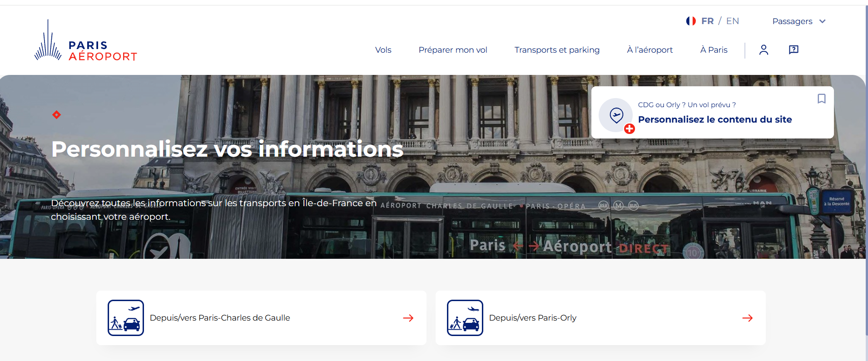Click the Paris-Orly transport pictogram
The width and height of the screenshot is (868, 361).
pyautogui.click(x=465, y=318)
